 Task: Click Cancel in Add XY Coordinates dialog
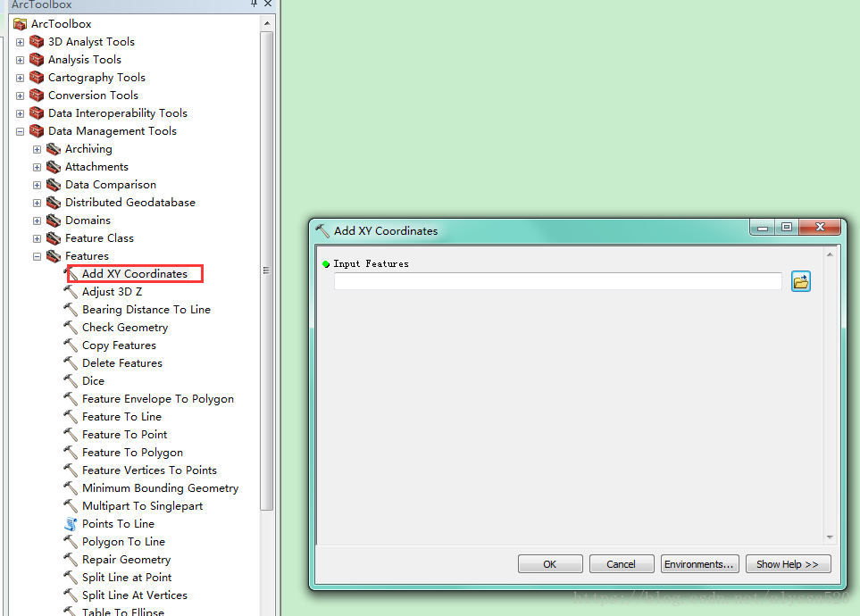pos(622,564)
